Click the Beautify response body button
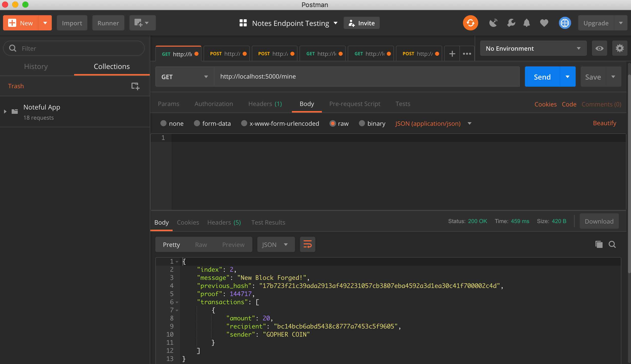 coord(605,123)
